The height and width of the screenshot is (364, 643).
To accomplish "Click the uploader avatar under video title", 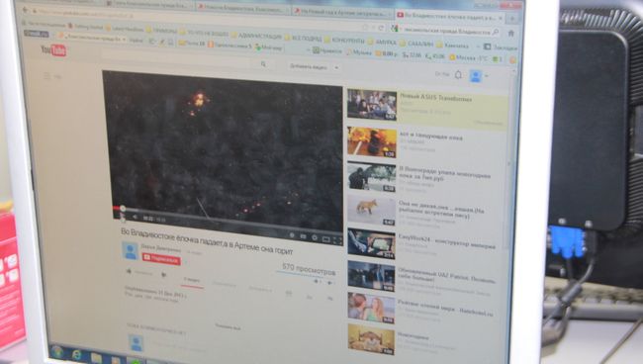I will [131, 250].
